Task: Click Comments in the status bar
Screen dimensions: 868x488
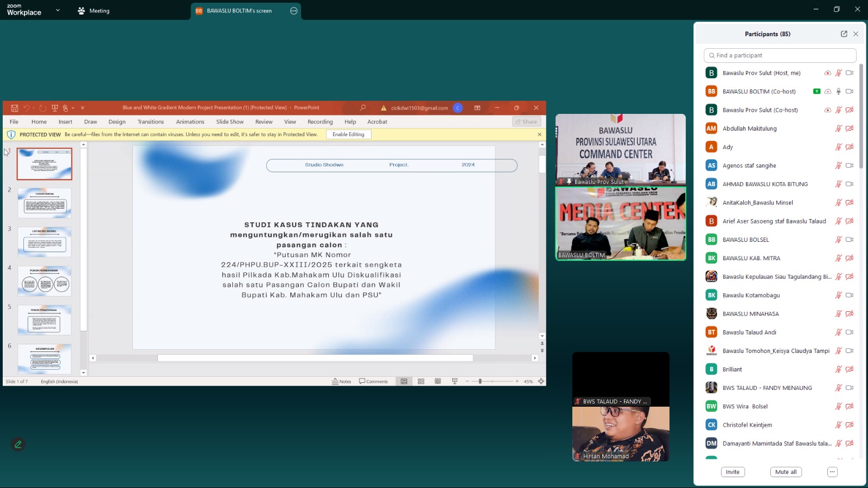Action: point(373,381)
